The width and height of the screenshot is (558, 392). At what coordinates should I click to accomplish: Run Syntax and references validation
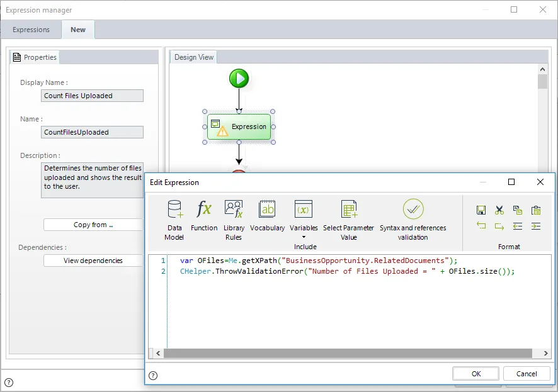[413, 220]
